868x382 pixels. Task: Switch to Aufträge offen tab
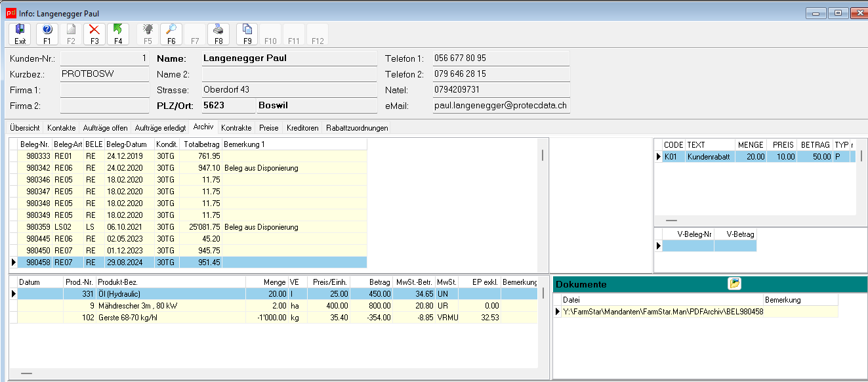[105, 128]
